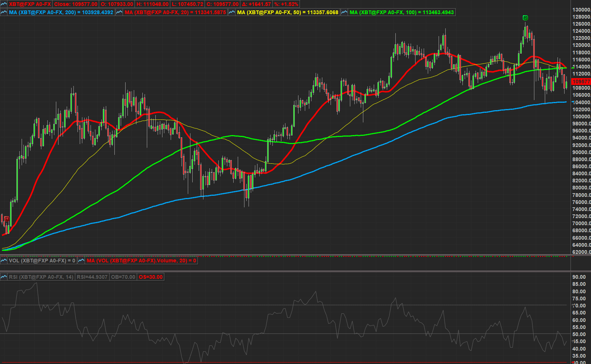Click the icon beside the green 100 MA label
The image size is (591, 364).
point(344,12)
